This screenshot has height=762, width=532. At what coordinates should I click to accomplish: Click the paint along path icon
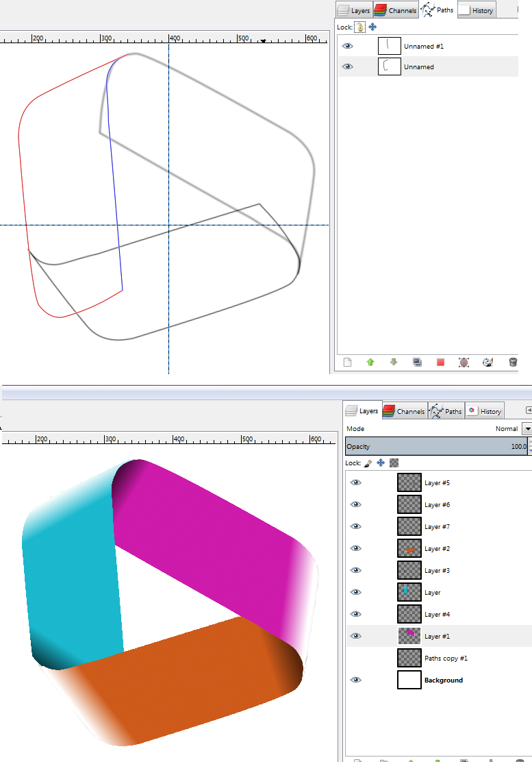pos(487,362)
